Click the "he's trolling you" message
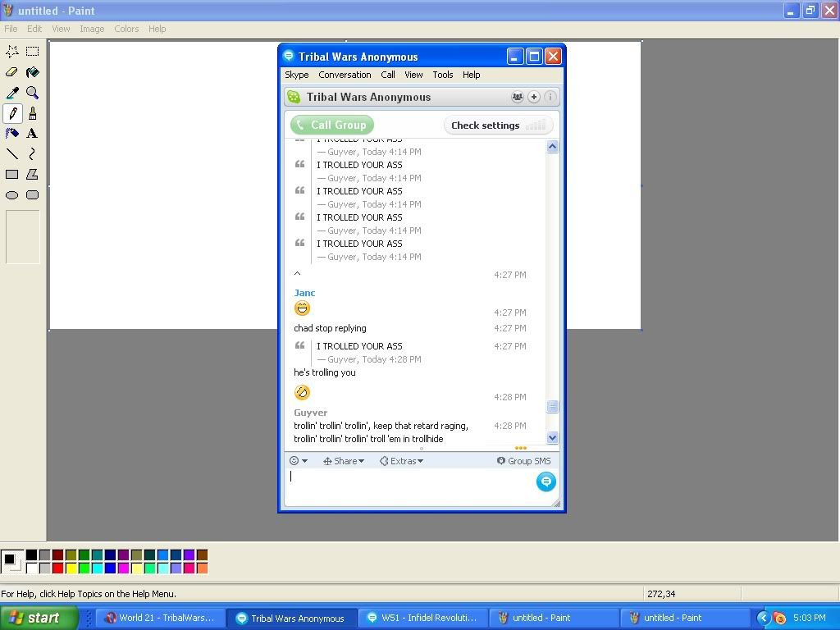840x630 pixels. 325,373
